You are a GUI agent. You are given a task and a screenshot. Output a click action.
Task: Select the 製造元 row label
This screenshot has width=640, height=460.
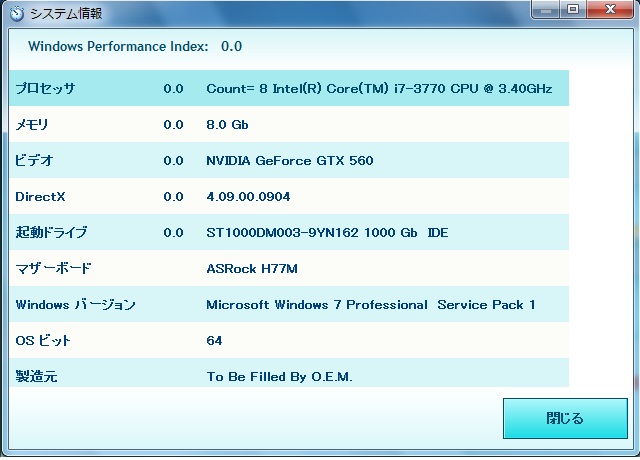(x=36, y=376)
